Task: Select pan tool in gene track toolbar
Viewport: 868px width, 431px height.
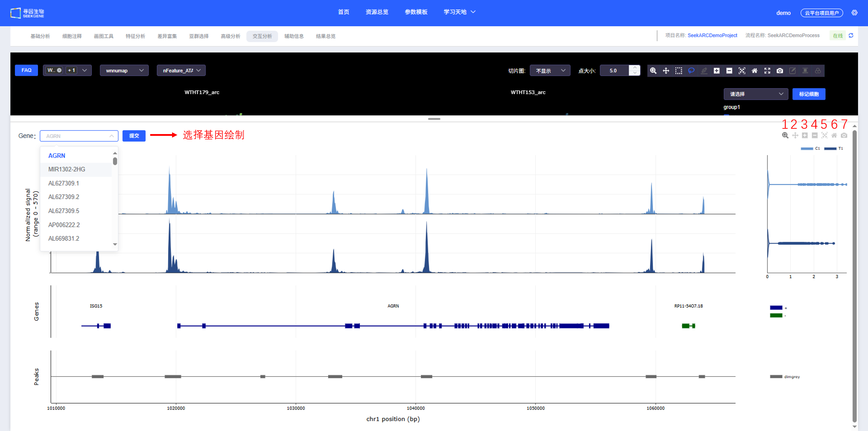Action: [x=795, y=135]
